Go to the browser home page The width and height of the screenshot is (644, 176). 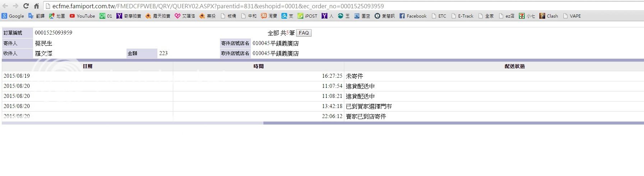[36, 6]
